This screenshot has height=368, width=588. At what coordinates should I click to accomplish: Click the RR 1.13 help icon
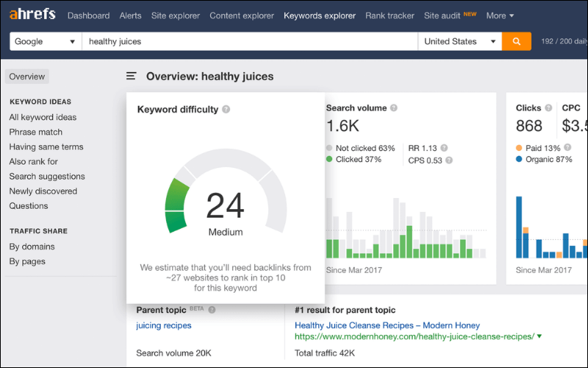[x=445, y=148]
